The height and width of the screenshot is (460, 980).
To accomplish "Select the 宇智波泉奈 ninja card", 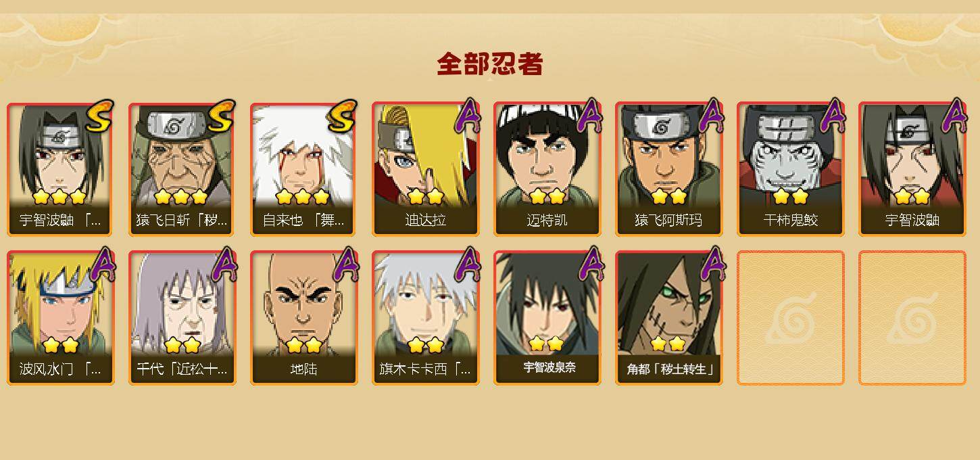I will coord(547,318).
